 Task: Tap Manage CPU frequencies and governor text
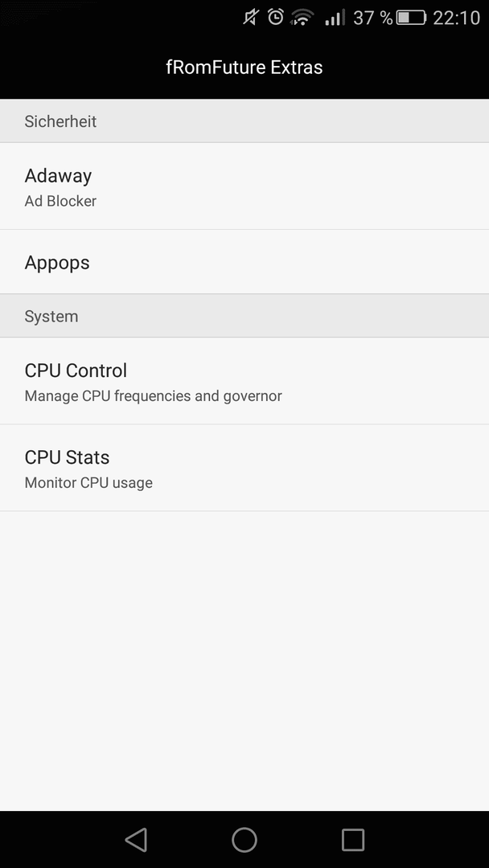pos(154,396)
